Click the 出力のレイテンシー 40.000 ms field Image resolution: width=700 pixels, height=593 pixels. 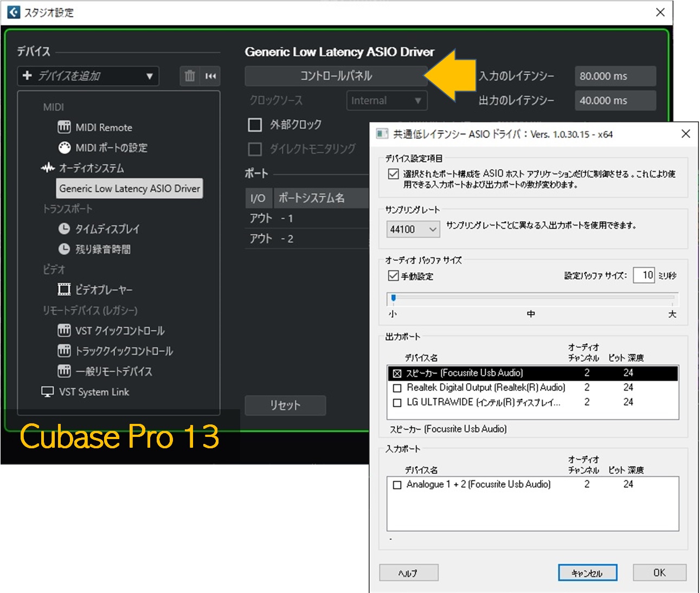[615, 100]
